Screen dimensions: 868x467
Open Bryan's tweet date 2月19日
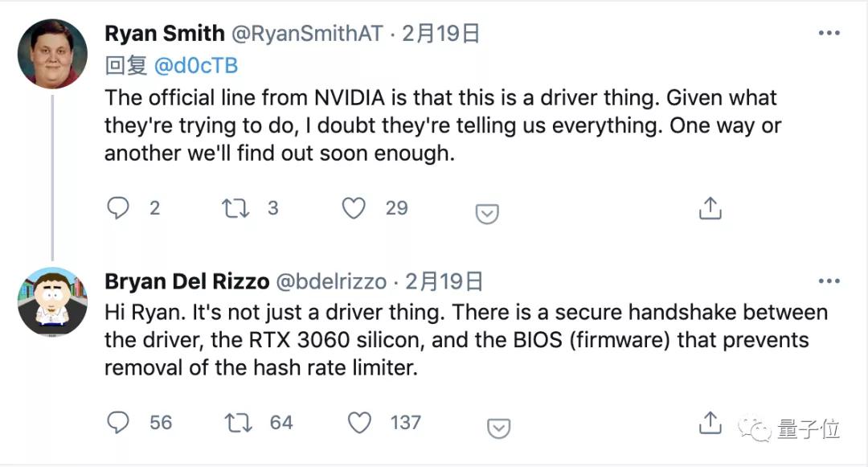(x=444, y=281)
